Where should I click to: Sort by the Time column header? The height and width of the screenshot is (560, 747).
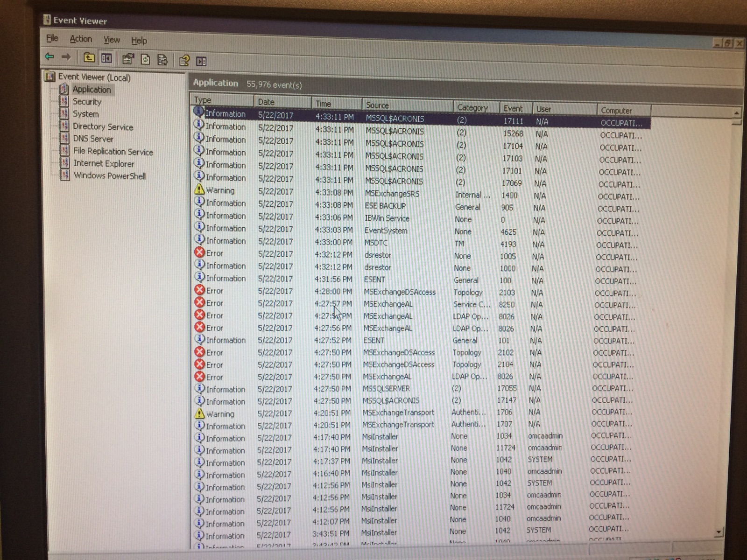pyautogui.click(x=336, y=104)
